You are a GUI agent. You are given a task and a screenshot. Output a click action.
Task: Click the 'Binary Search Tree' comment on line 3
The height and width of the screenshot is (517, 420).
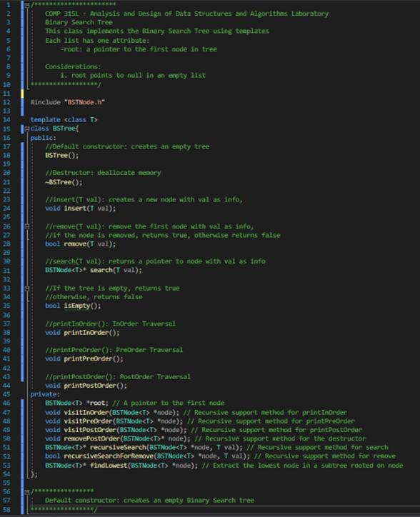tap(79, 22)
